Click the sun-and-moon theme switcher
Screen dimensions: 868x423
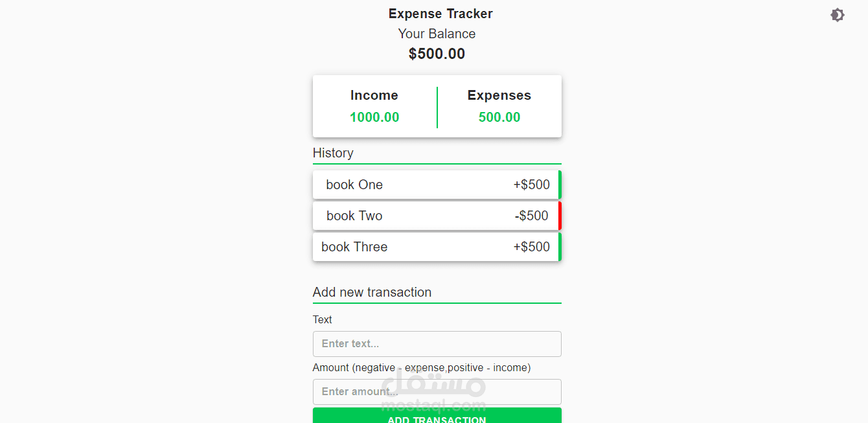tap(838, 14)
